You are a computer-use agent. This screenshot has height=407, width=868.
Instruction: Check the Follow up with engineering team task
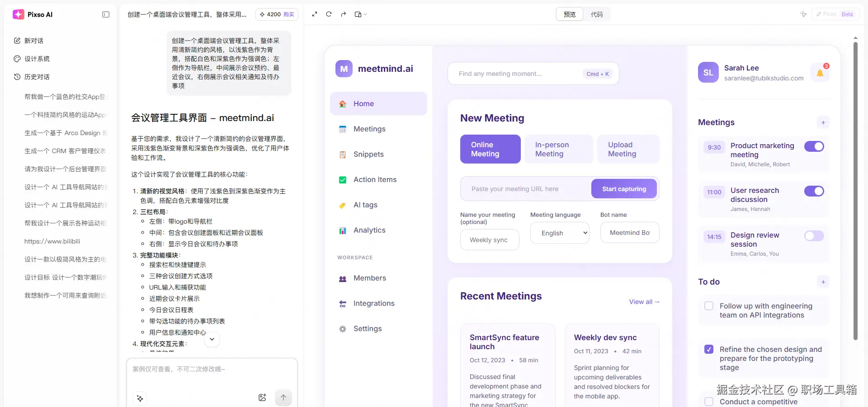pos(709,306)
